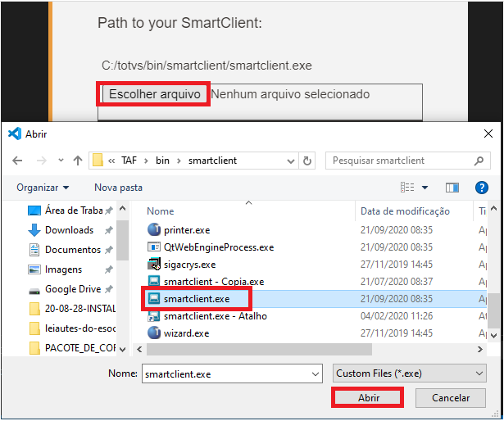Open Downloads in the sidebar
Screen dimensions: 504x421
tap(70, 230)
